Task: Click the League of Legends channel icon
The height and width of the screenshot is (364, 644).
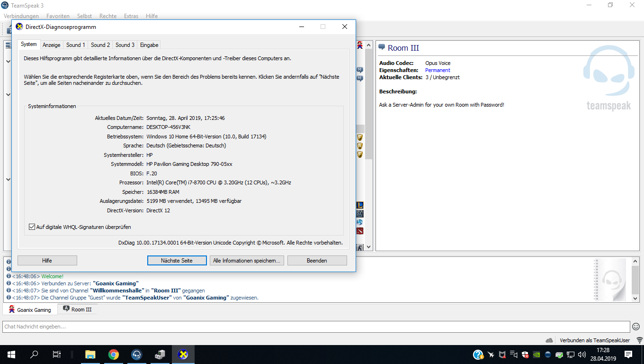Action: click(x=360, y=205)
